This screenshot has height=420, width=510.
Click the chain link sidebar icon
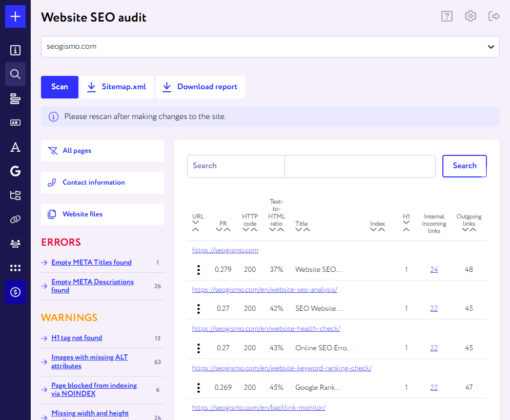(x=15, y=219)
